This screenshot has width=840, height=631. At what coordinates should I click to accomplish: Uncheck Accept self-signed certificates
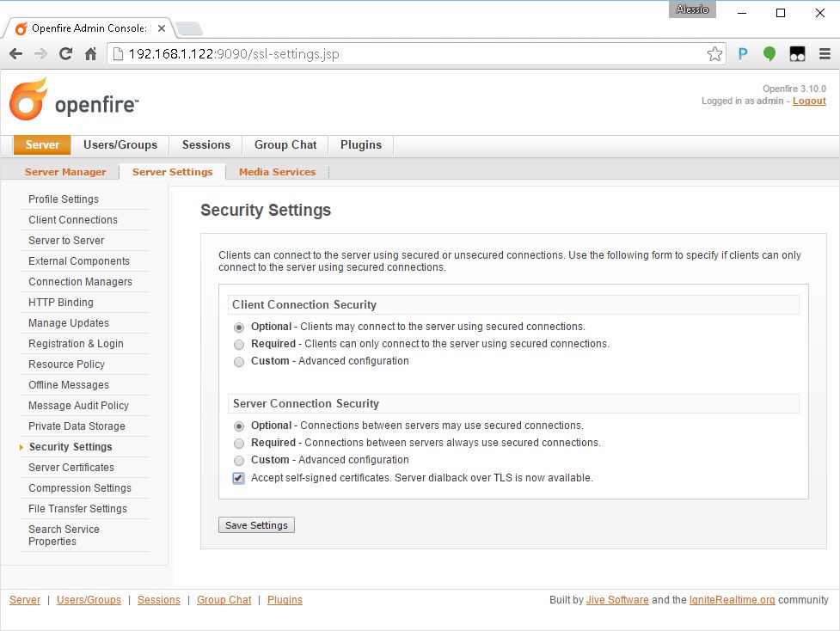(x=239, y=478)
